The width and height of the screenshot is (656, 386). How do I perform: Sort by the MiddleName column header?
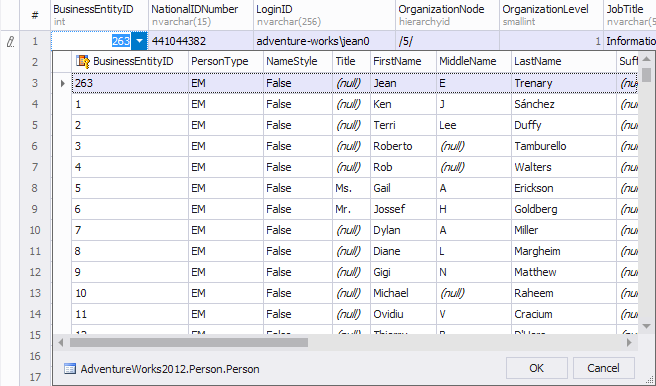point(474,61)
